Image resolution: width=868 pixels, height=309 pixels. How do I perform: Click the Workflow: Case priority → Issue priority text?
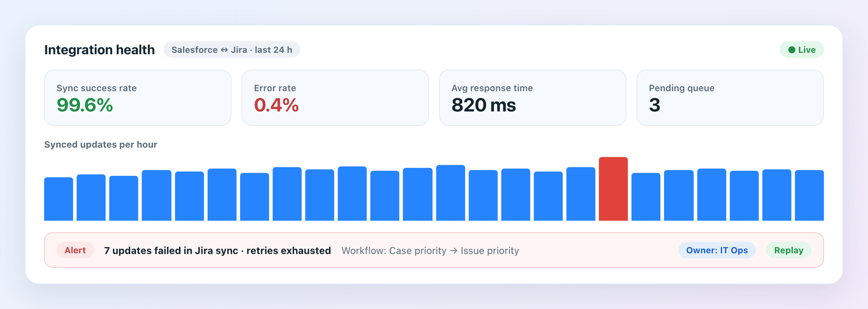pos(430,250)
